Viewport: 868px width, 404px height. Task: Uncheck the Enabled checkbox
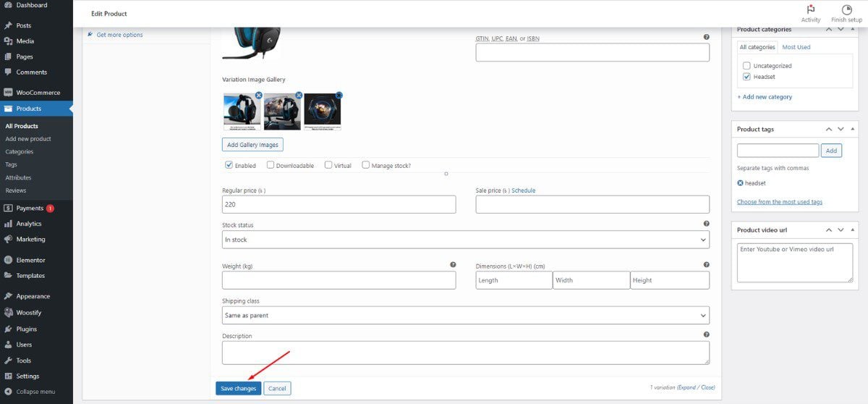click(229, 165)
